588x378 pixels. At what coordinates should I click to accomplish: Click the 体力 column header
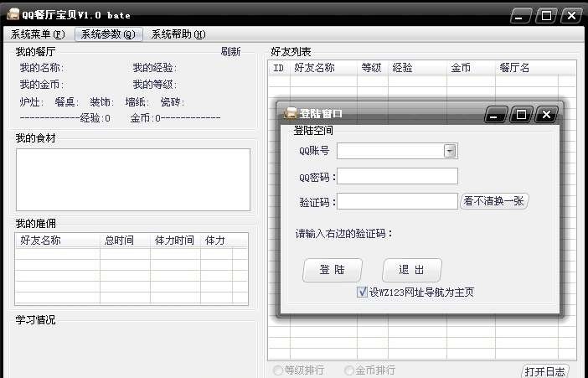click(x=216, y=241)
